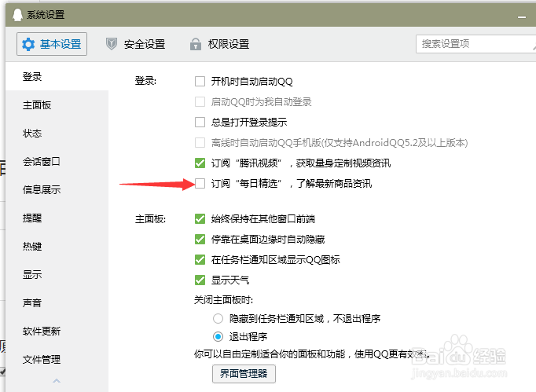
Task: Uncheck the 显示天气 checkbox
Action: pyautogui.click(x=200, y=280)
